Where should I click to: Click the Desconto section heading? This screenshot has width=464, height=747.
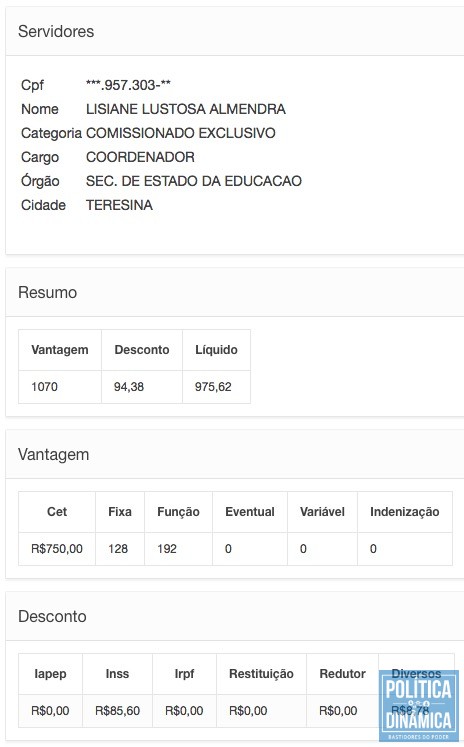52,616
